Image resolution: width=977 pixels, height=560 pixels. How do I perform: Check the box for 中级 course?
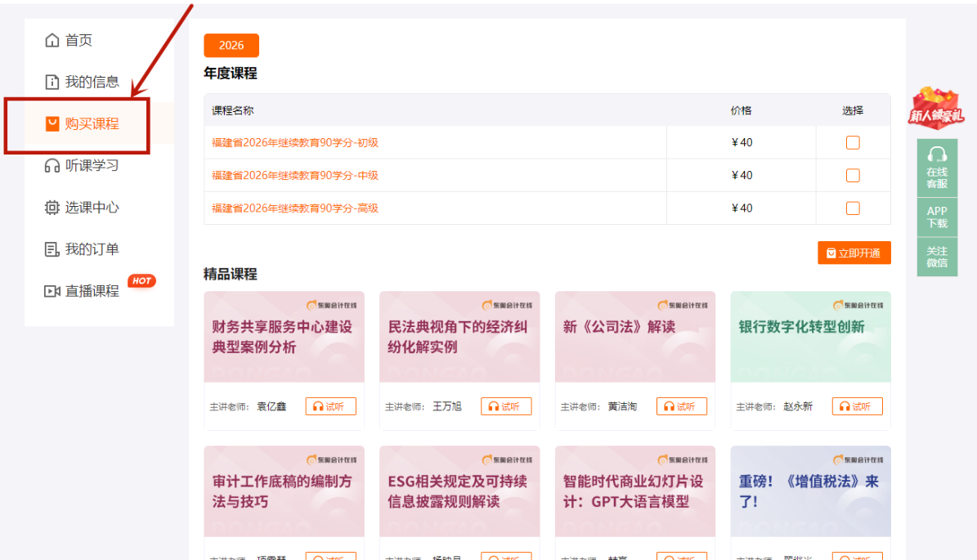853,175
